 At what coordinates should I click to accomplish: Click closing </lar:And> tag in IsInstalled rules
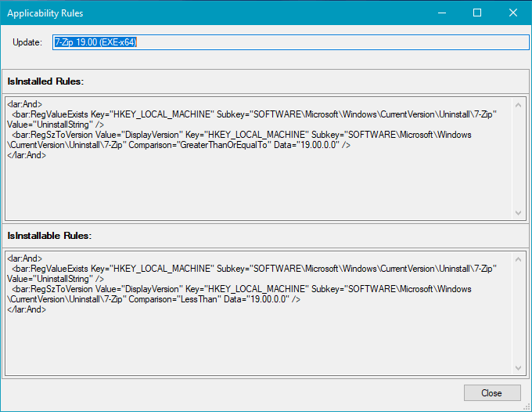27,155
